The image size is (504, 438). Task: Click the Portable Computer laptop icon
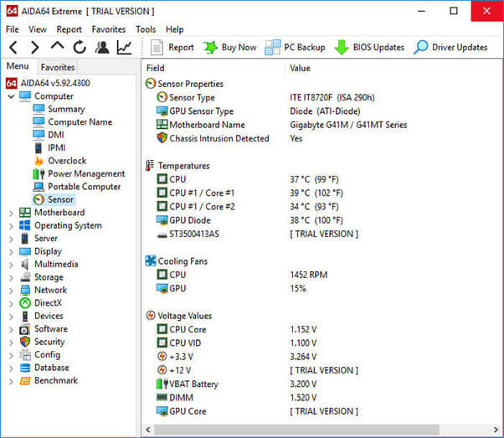39,187
